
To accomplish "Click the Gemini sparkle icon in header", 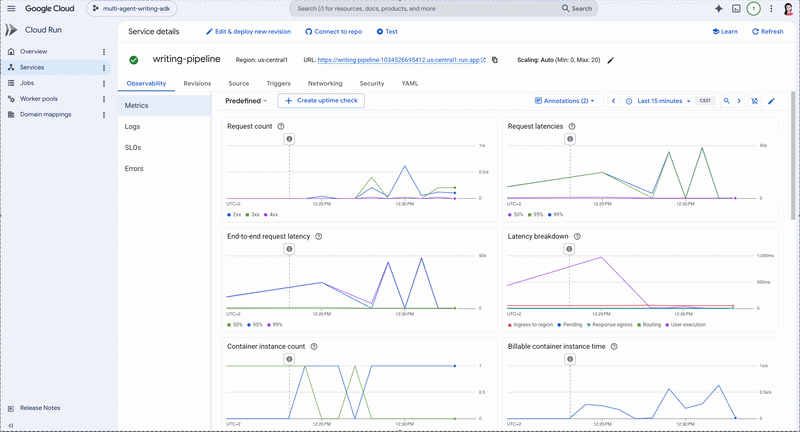I will 718,9.
